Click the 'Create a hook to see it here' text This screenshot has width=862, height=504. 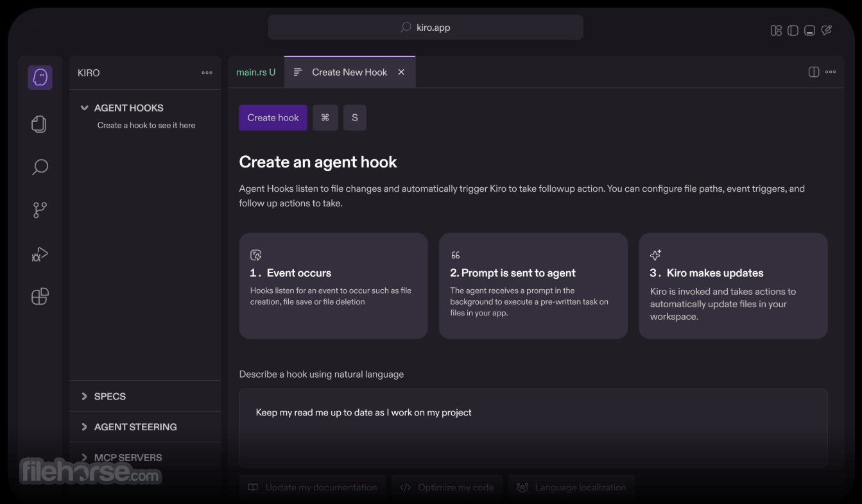146,125
